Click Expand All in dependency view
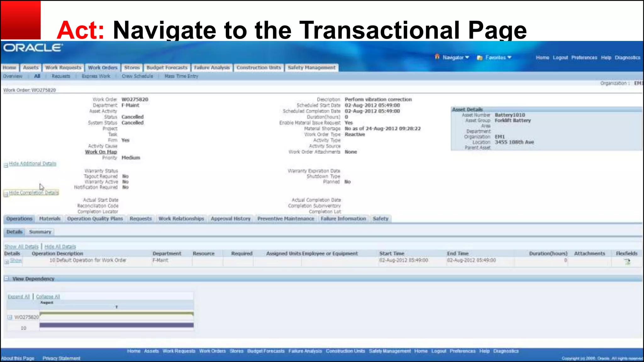Image resolution: width=644 pixels, height=362 pixels. (19, 297)
